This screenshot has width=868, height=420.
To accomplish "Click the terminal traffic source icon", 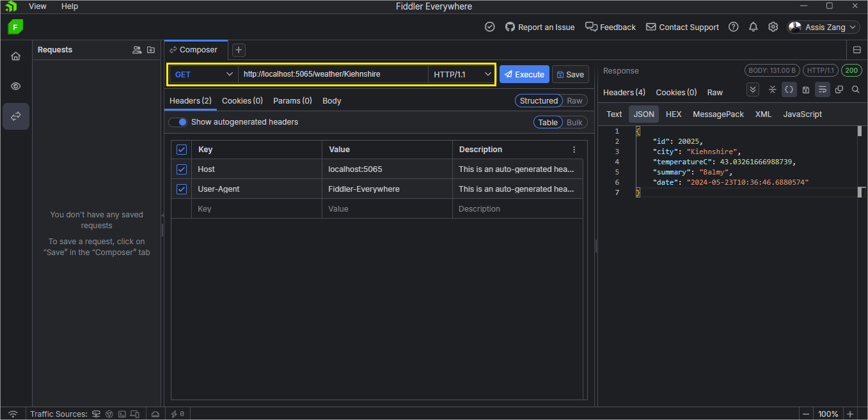I will (122, 414).
